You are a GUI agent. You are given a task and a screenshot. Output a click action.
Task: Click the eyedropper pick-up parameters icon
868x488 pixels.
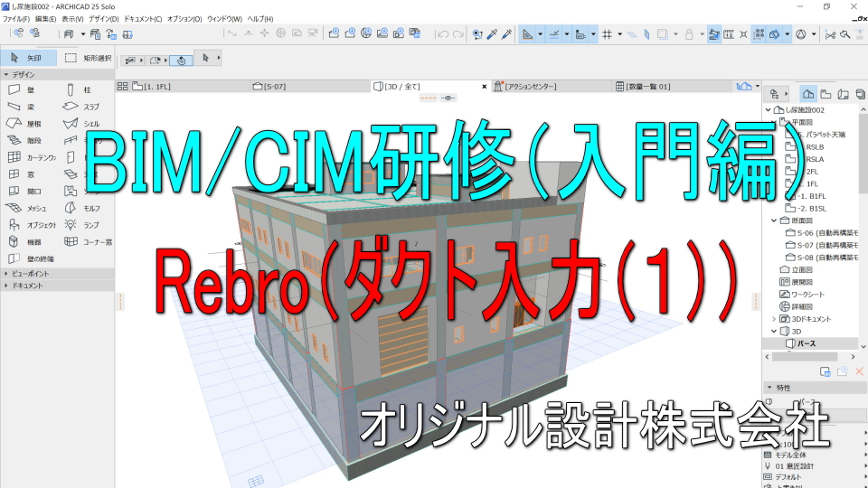point(493,34)
